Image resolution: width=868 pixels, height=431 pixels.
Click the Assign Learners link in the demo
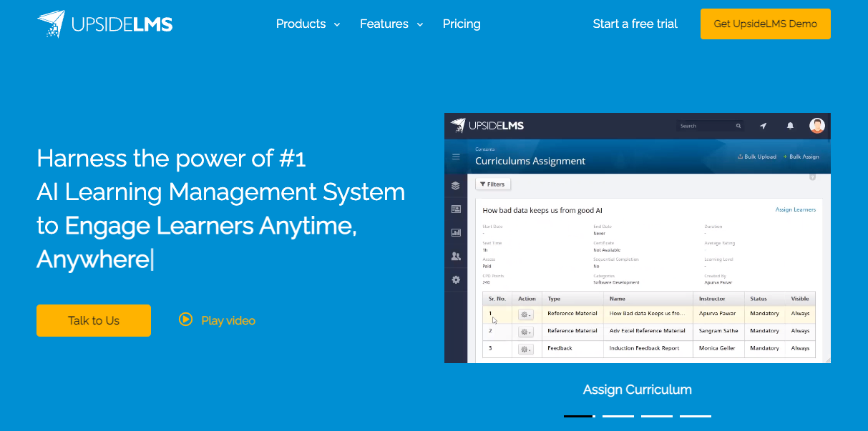796,210
